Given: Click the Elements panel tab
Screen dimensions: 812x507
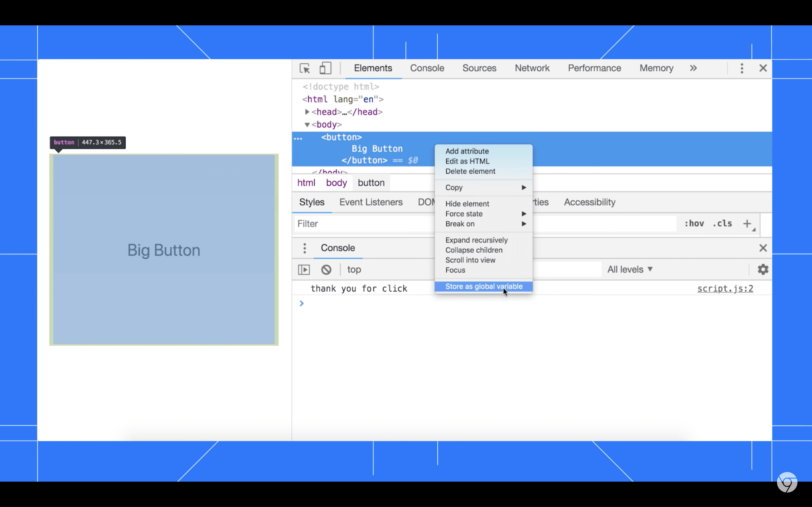Looking at the screenshot, I should pyautogui.click(x=373, y=68).
